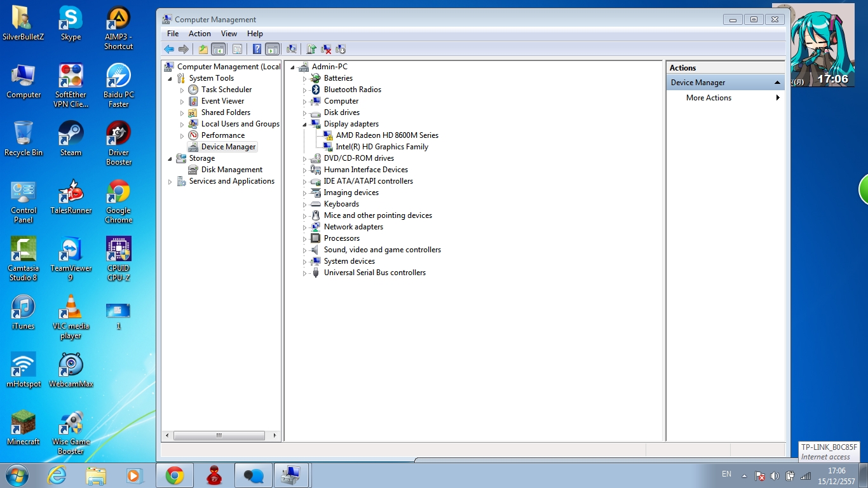The width and height of the screenshot is (868, 488).
Task: Select Disk Management in the console tree
Action: pos(232,170)
